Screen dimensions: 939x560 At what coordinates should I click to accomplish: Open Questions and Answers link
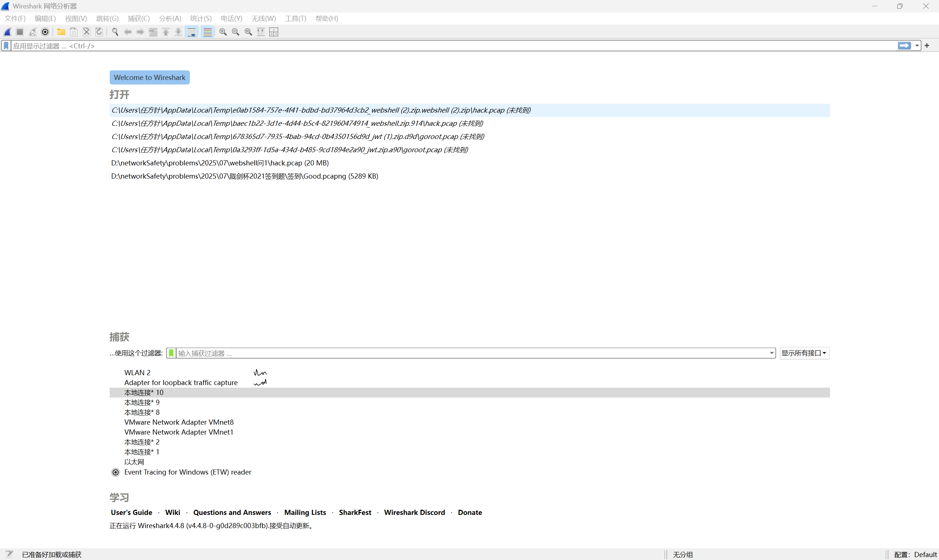tap(232, 512)
